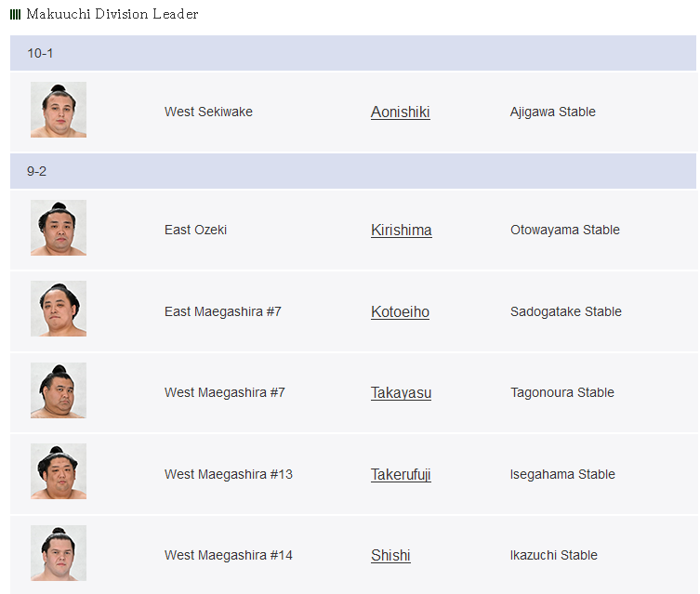Click the West Sekiwake rank text
The width and height of the screenshot is (700, 594).
(208, 112)
